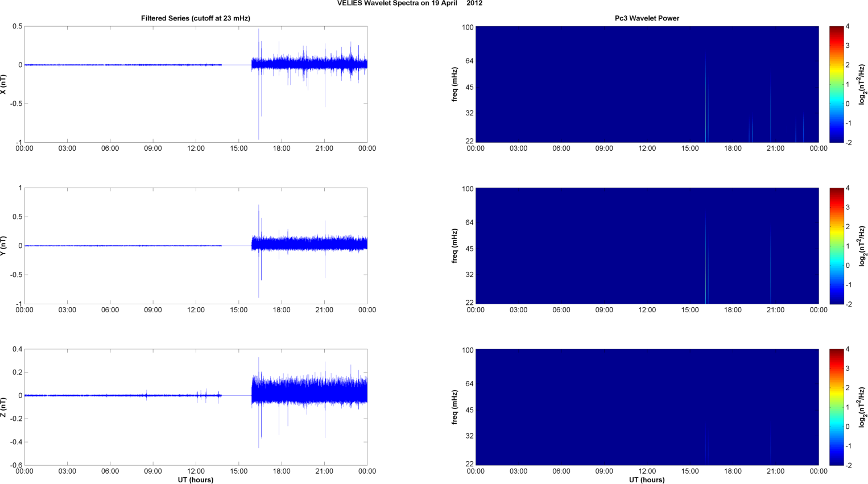Click the '03:00' tick under the bottom wavelet plot
Viewport: 868px width, 484px height.
point(518,471)
